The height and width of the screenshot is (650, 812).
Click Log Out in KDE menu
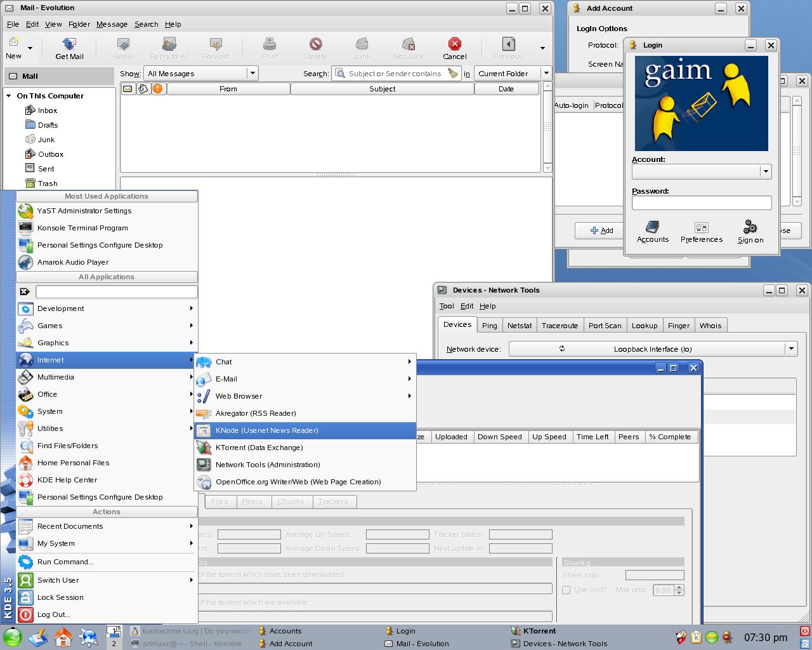(x=107, y=614)
